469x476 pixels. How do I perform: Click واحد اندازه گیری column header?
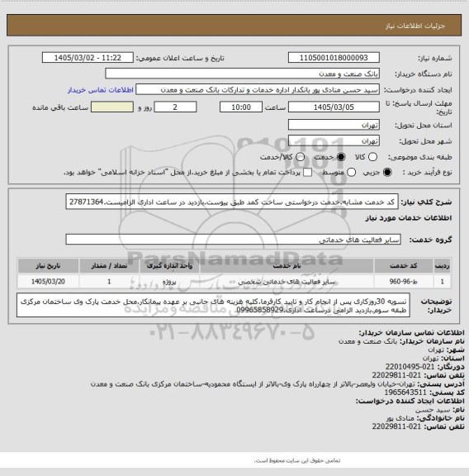coord(169,265)
